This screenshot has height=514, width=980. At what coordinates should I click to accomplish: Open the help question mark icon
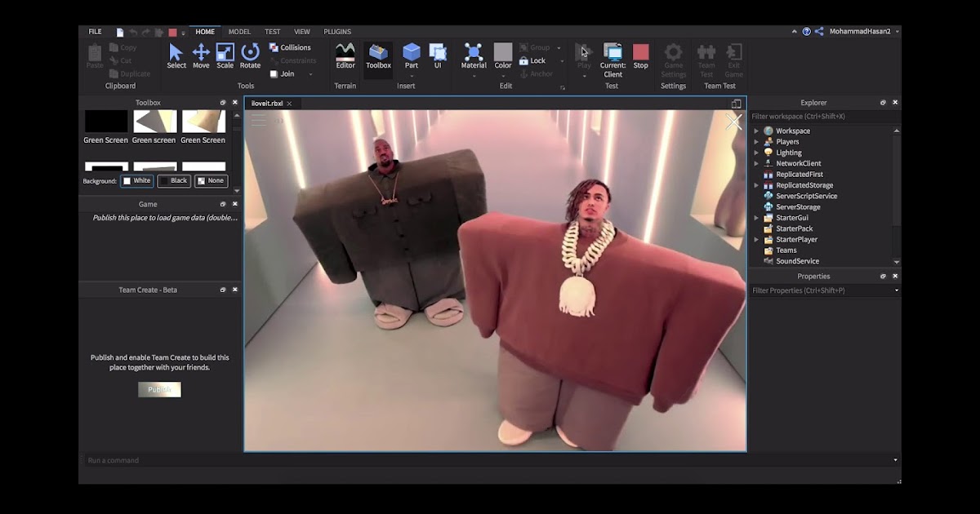point(807,32)
